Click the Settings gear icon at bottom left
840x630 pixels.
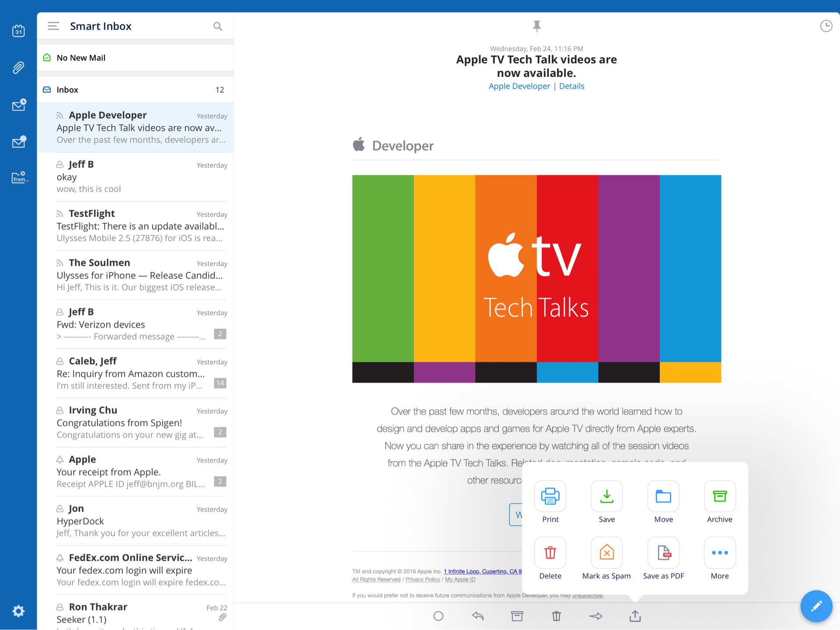tap(17, 612)
